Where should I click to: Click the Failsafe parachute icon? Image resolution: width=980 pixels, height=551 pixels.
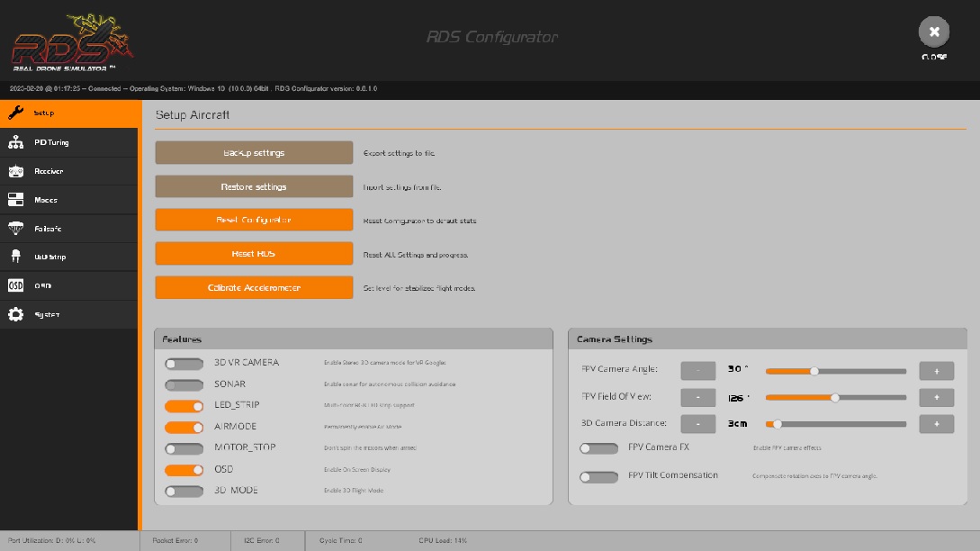click(x=15, y=229)
